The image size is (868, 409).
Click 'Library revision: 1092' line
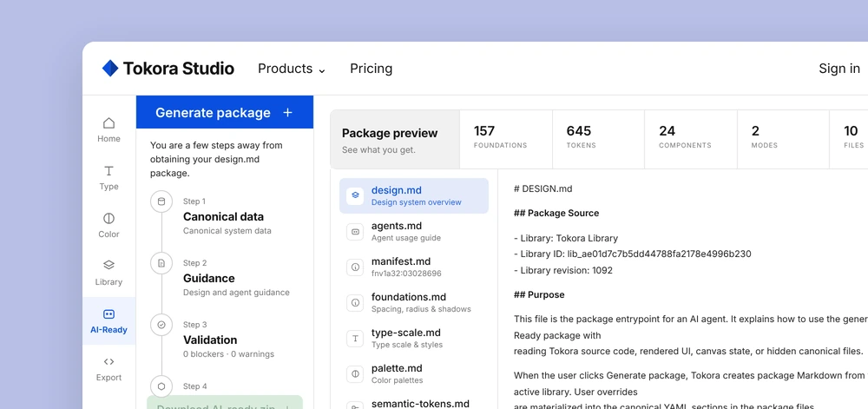click(x=563, y=271)
